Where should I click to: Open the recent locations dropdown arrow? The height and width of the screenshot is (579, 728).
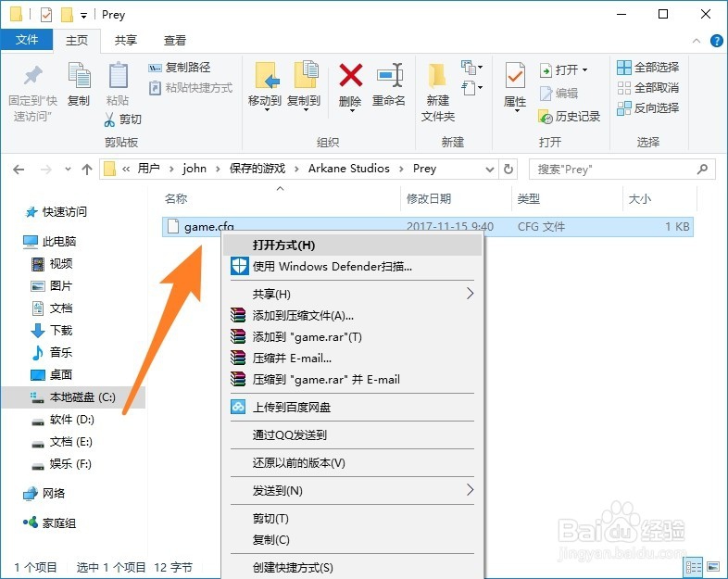pos(68,169)
